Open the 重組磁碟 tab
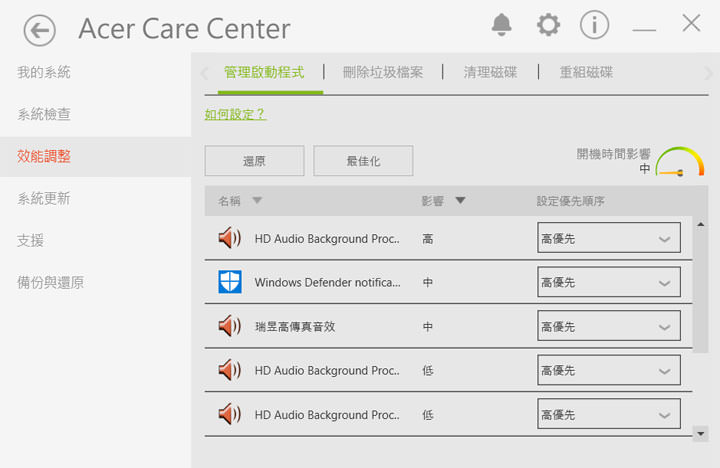 [x=586, y=72]
